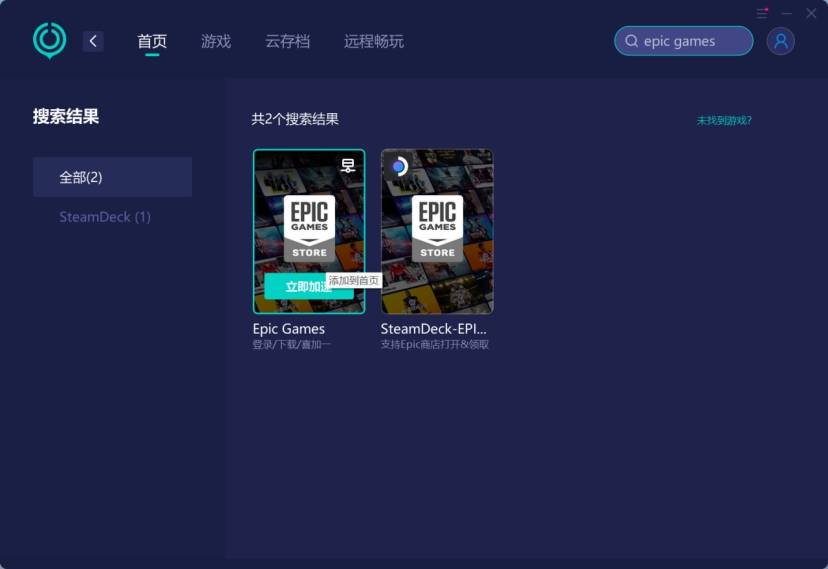Select the 全部(2) filter
This screenshot has width=828, height=569.
pyautogui.click(x=112, y=177)
